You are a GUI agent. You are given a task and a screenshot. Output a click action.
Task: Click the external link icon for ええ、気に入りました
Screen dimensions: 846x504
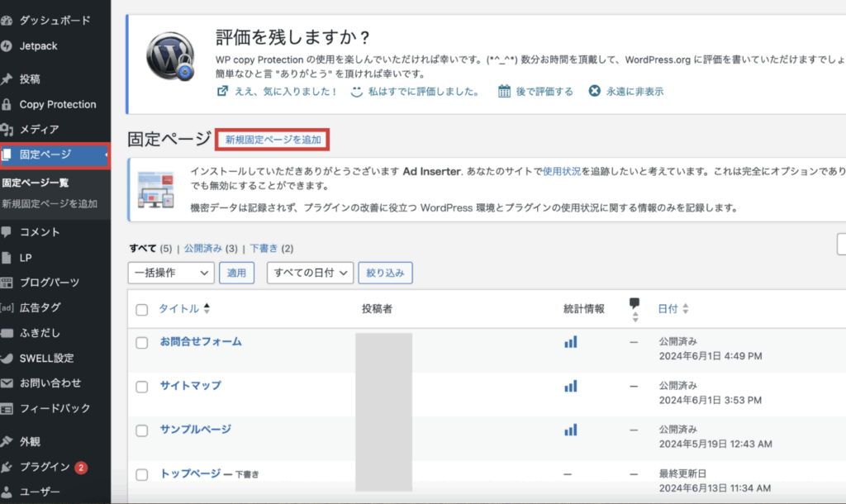[x=221, y=92]
